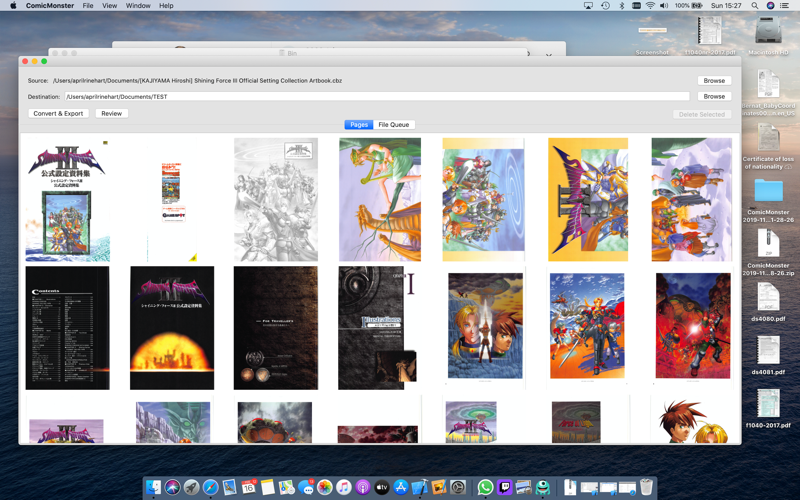Open Music app in Dock
The width and height of the screenshot is (800, 500).
(x=344, y=487)
